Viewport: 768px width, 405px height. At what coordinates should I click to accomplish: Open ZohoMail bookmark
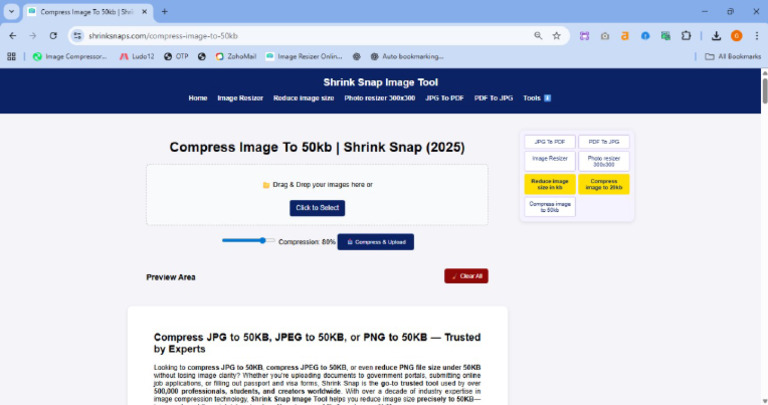(x=236, y=57)
